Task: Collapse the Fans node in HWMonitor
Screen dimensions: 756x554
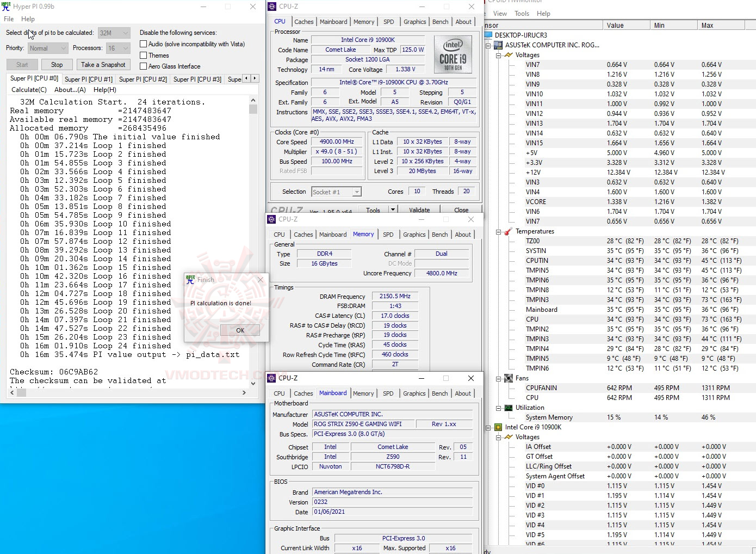Action: (498, 378)
